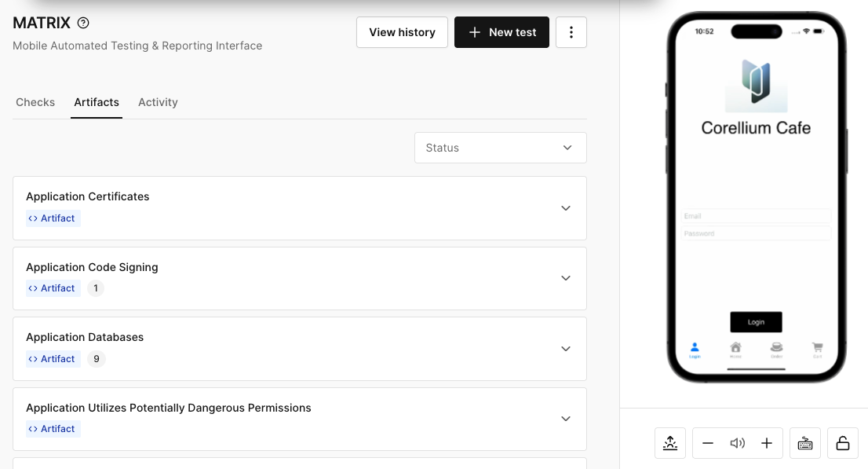This screenshot has height=469, width=868.
Task: Expand the Potentially Dangerous Permissions card
Action: [x=566, y=419]
